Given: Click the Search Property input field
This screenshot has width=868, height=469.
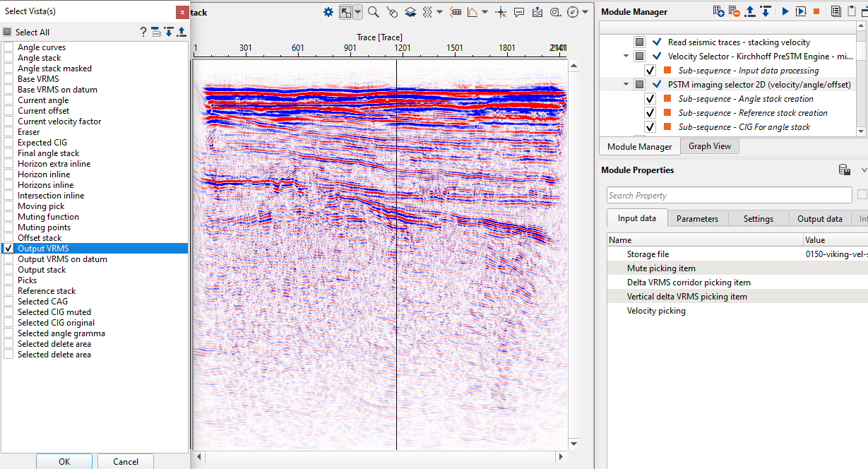Looking at the screenshot, I should click(x=729, y=196).
